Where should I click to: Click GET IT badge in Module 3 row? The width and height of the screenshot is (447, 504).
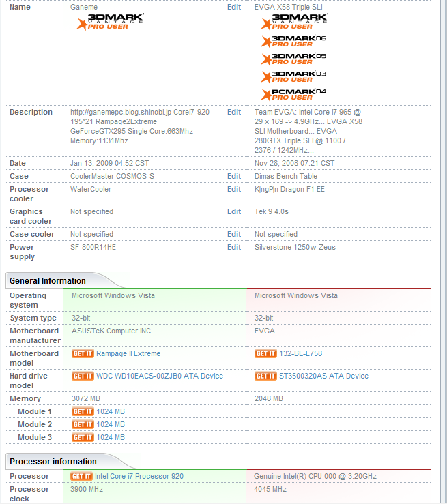[83, 437]
